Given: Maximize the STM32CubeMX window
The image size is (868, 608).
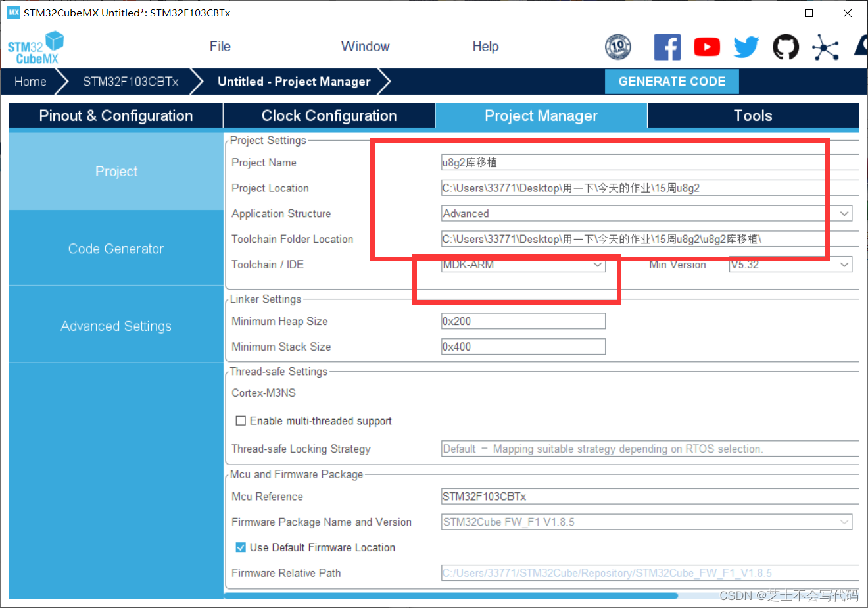Looking at the screenshot, I should click(x=809, y=13).
